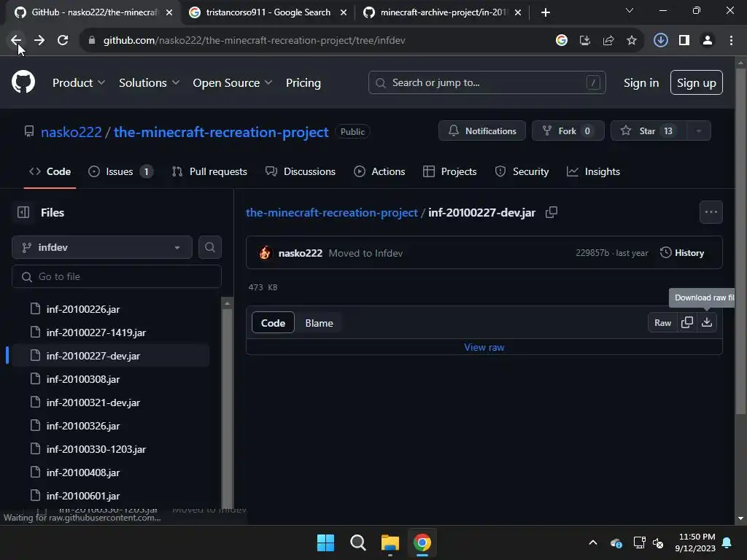This screenshot has height=560, width=747.
Task: Click the search icon next to the infdev branch
Action: [209, 247]
